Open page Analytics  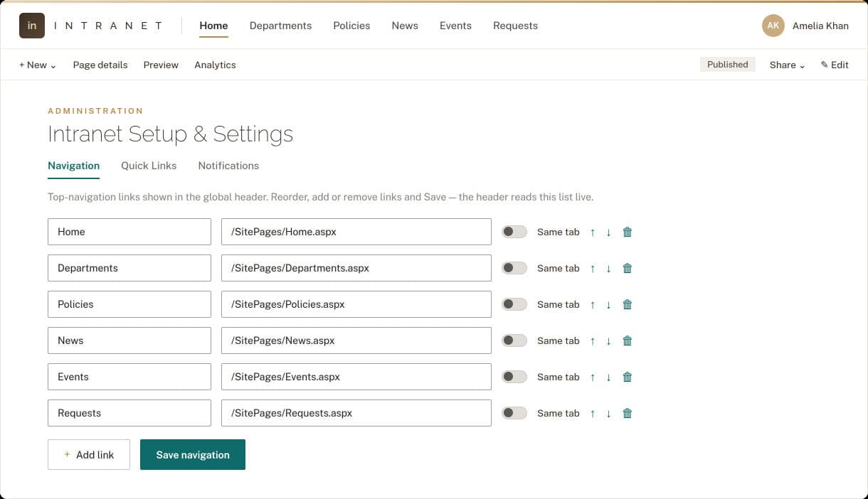point(215,65)
